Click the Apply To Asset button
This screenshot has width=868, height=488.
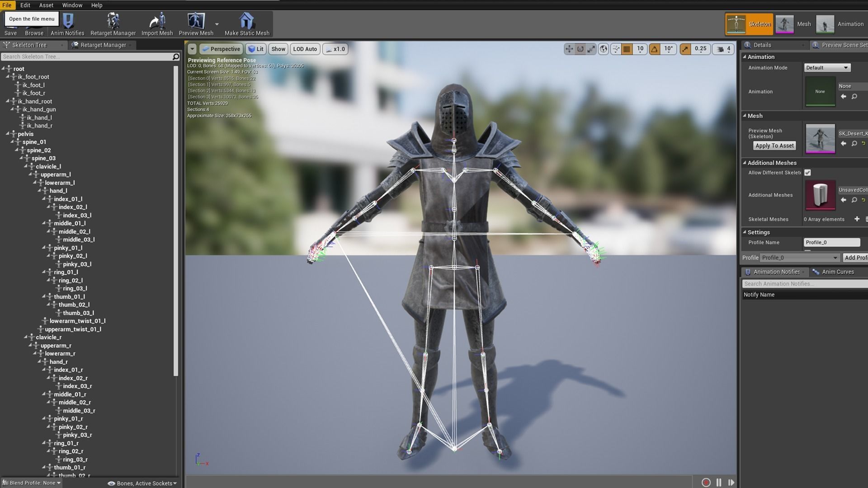[x=774, y=145]
